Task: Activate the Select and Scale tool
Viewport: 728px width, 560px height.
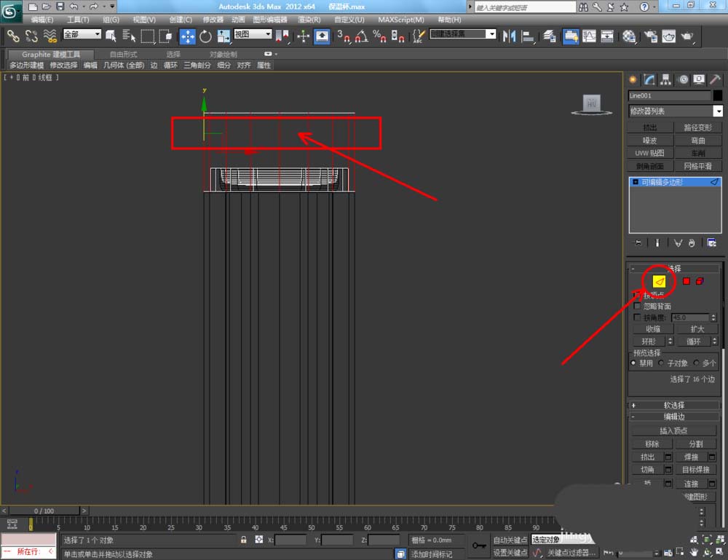Action: point(223,36)
